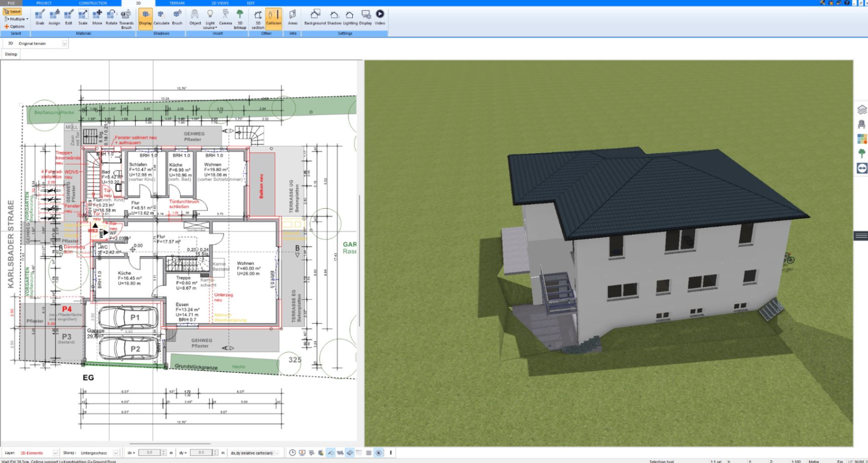The width and height of the screenshot is (868, 463).
Task: Run the shadows Calculate command
Action: [x=161, y=18]
